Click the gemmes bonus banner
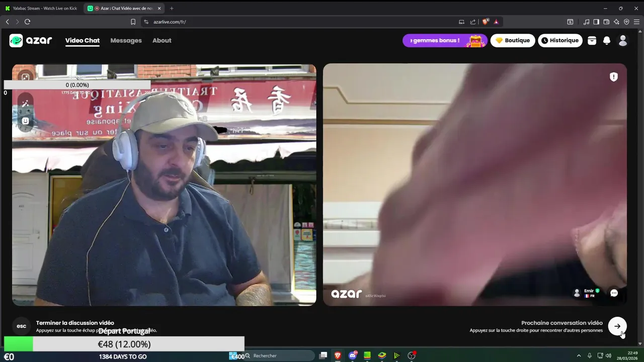 [445, 41]
